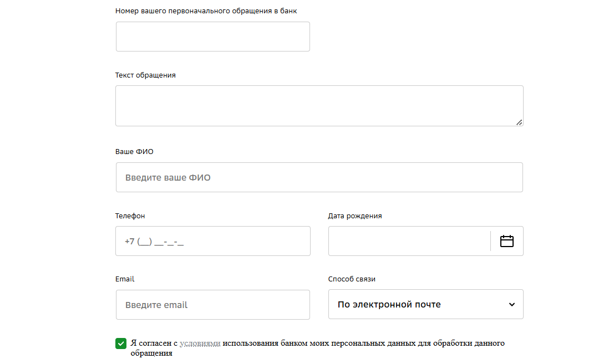
Task: Click the phone field with +7 mask
Action: click(213, 241)
